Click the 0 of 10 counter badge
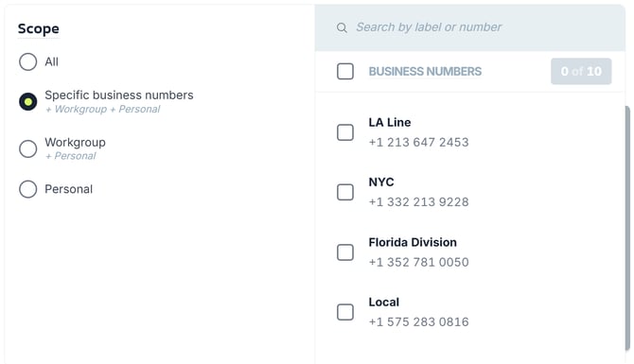The width and height of the screenshot is (634, 364). (581, 72)
